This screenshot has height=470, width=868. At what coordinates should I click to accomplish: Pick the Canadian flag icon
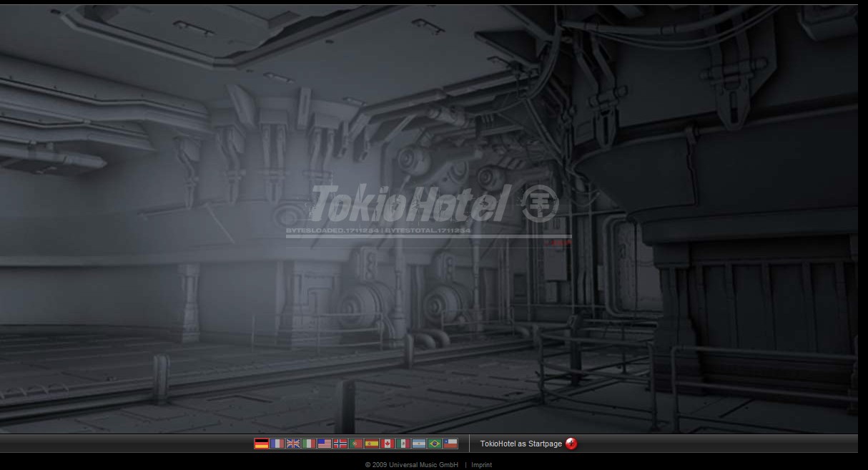tap(388, 444)
